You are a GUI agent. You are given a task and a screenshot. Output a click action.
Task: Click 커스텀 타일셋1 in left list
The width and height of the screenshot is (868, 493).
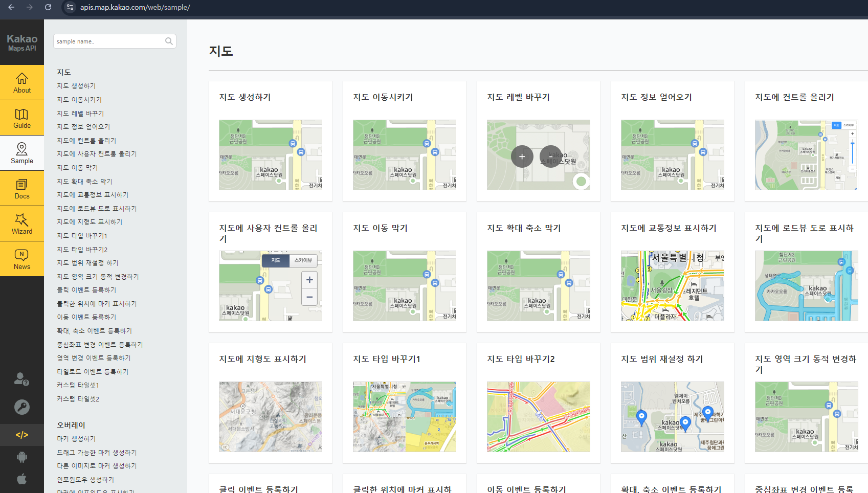pos(78,385)
